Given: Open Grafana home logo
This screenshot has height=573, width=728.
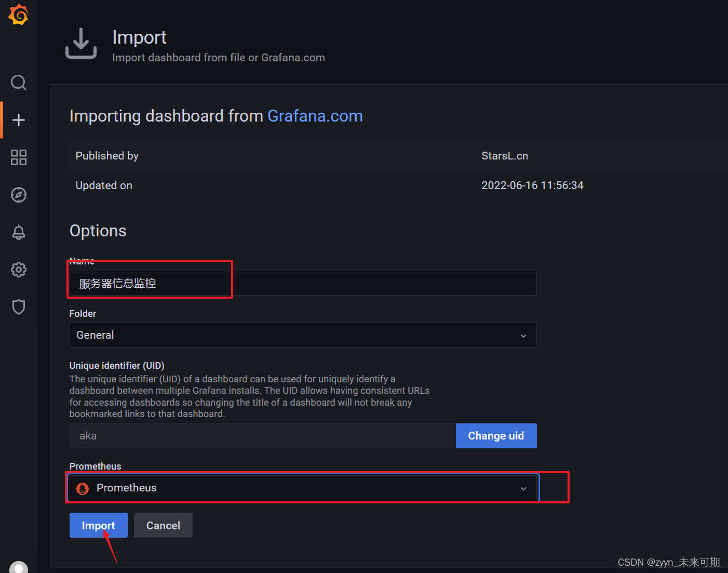Looking at the screenshot, I should pyautogui.click(x=18, y=15).
